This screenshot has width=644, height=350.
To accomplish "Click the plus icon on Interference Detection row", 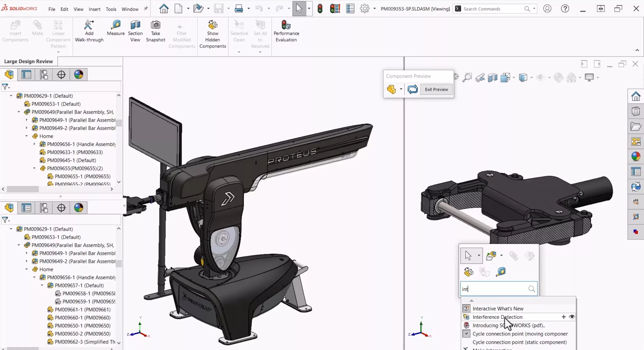I will 563,317.
